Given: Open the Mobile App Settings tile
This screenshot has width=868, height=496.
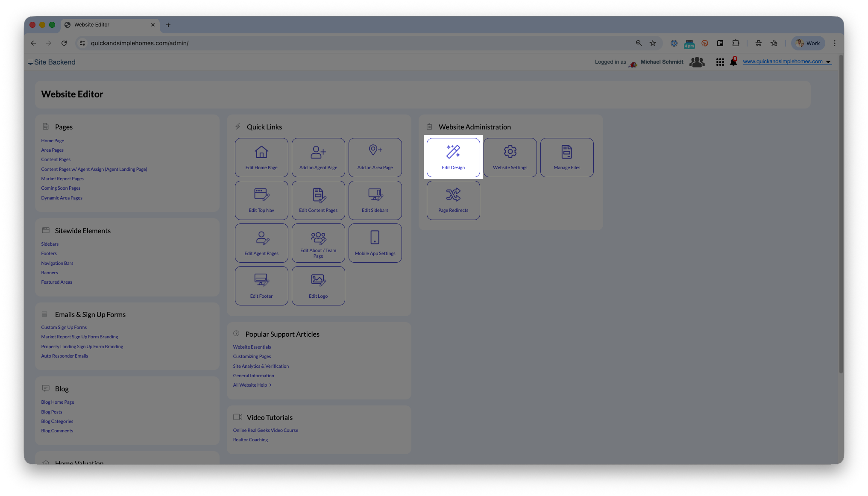Looking at the screenshot, I should [x=375, y=243].
